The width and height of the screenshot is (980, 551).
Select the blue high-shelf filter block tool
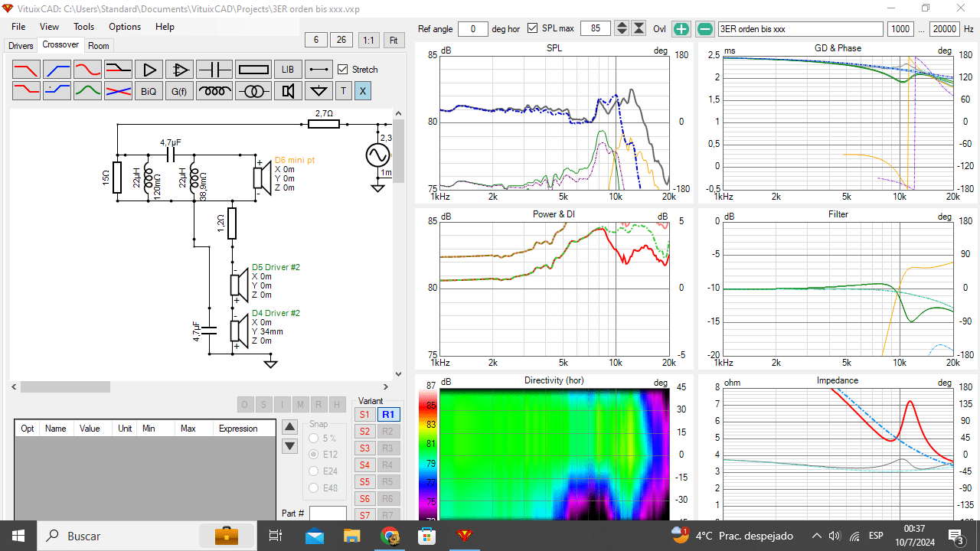[x=57, y=91]
